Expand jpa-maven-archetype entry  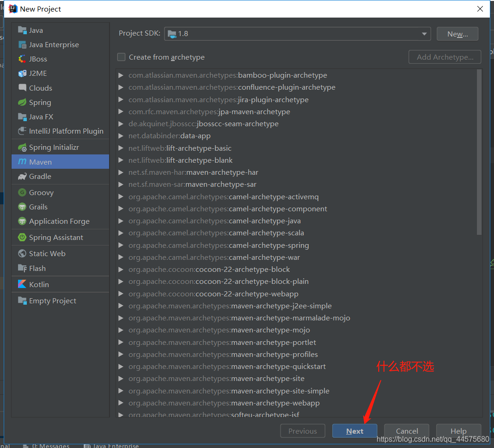121,111
